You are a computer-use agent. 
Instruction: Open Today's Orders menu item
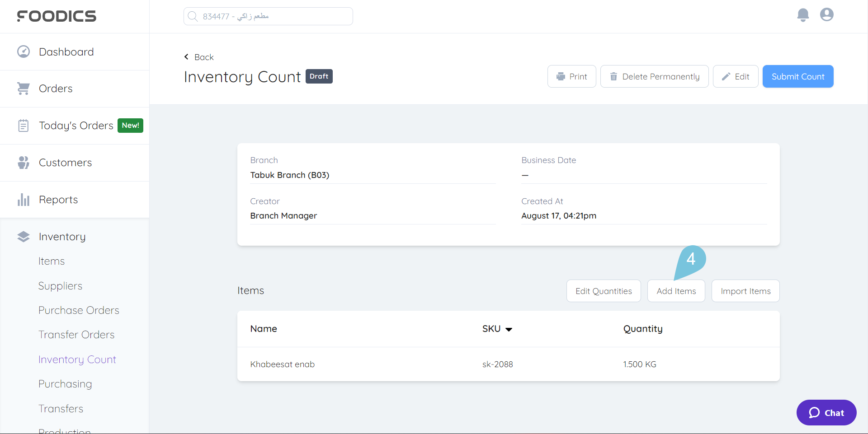click(x=75, y=126)
